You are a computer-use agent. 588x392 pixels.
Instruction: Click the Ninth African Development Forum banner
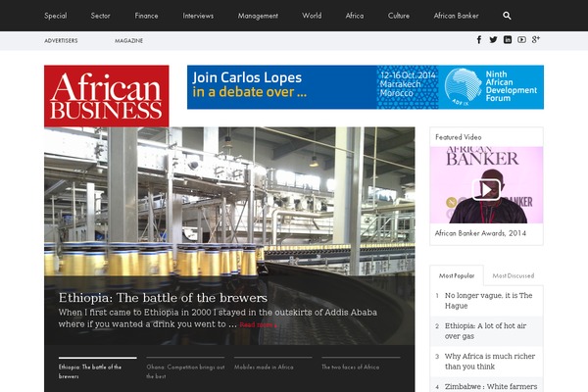[366, 87]
